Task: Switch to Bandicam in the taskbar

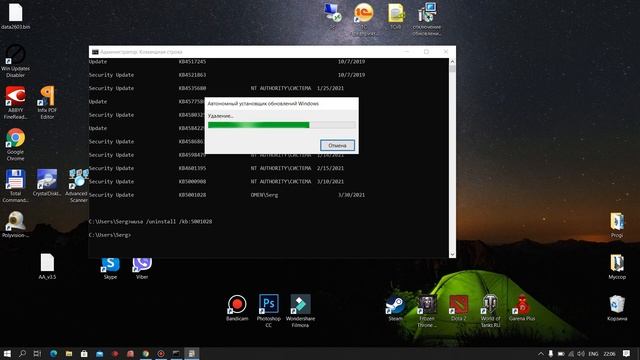Action: (x=161, y=353)
